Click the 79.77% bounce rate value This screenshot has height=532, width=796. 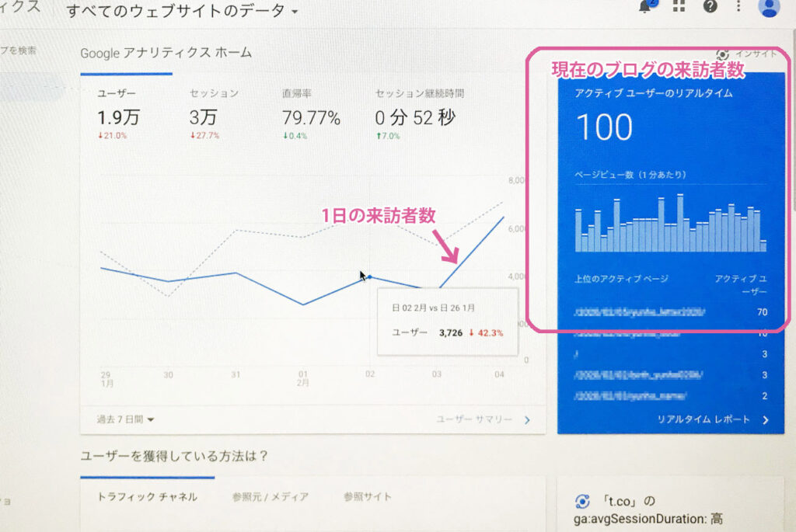(311, 117)
